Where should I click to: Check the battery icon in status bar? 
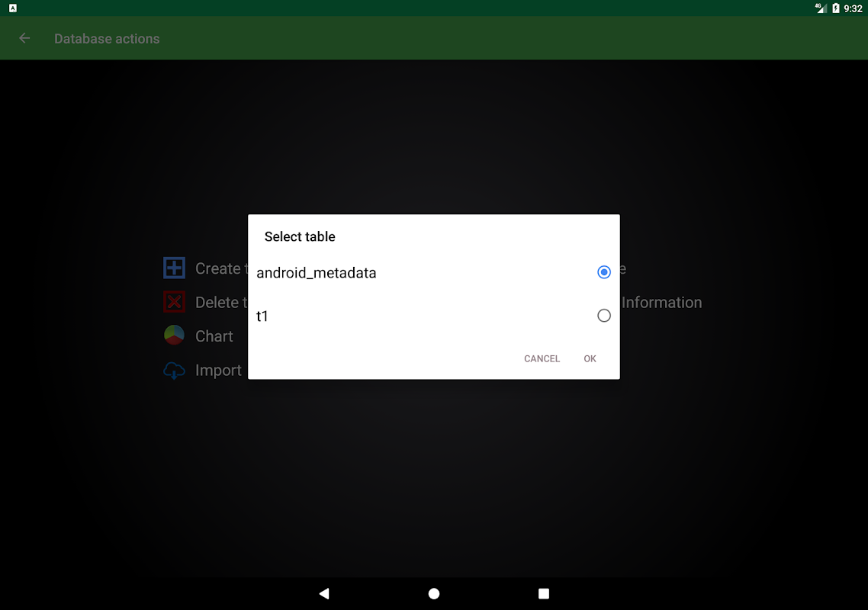(x=835, y=8)
